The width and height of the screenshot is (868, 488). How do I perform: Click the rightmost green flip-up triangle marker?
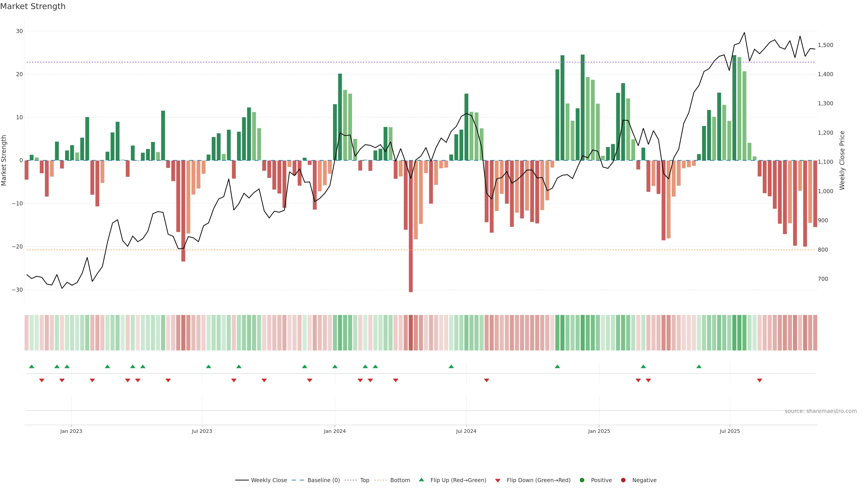click(699, 366)
